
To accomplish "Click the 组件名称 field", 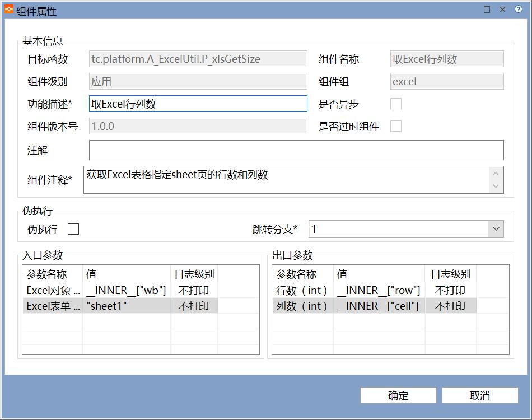I will tap(447, 59).
